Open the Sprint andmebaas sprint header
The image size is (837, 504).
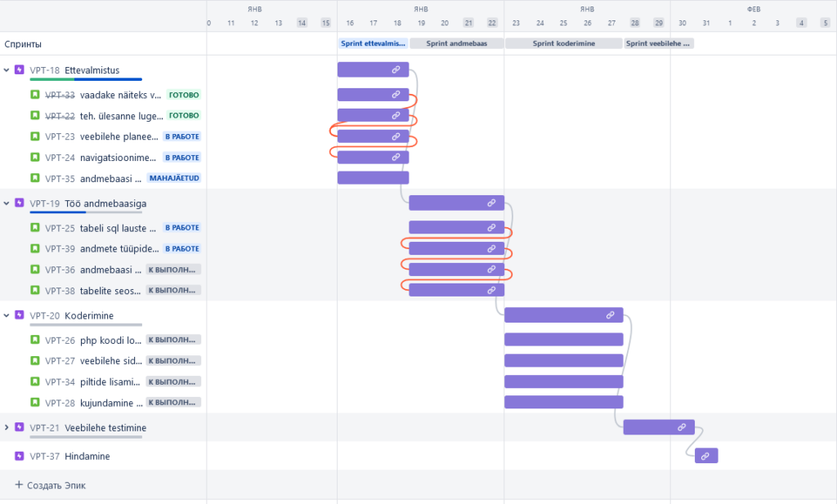click(x=456, y=43)
